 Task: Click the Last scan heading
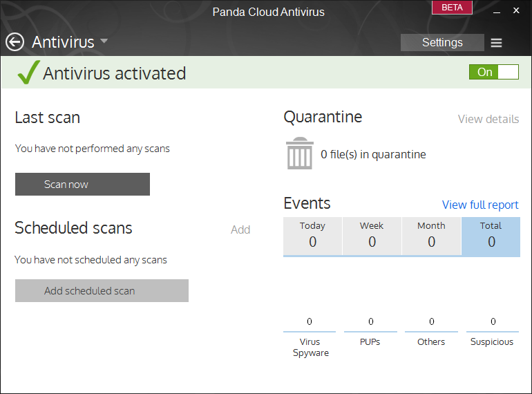point(48,118)
